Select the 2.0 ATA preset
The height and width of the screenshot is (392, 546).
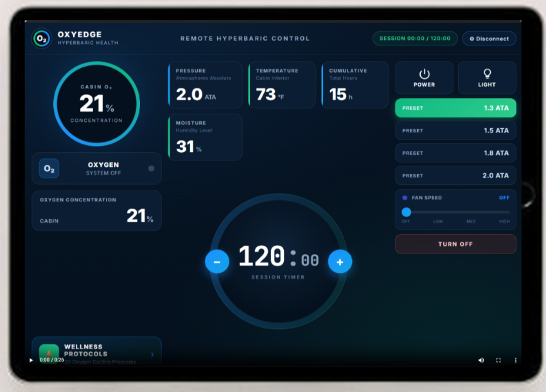pyautogui.click(x=455, y=176)
